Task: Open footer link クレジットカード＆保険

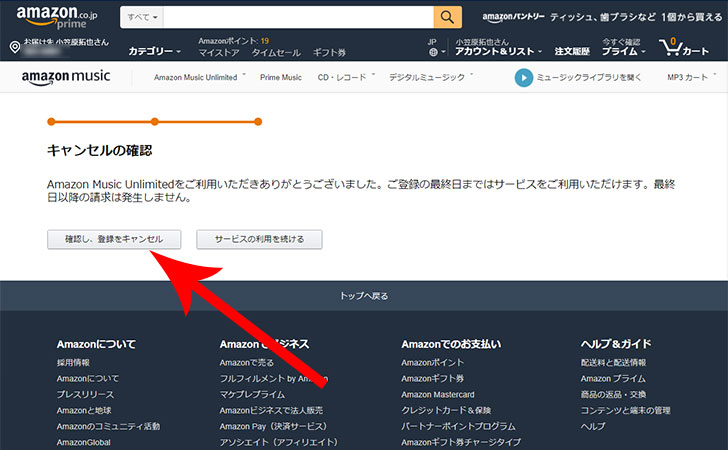Action: click(446, 411)
